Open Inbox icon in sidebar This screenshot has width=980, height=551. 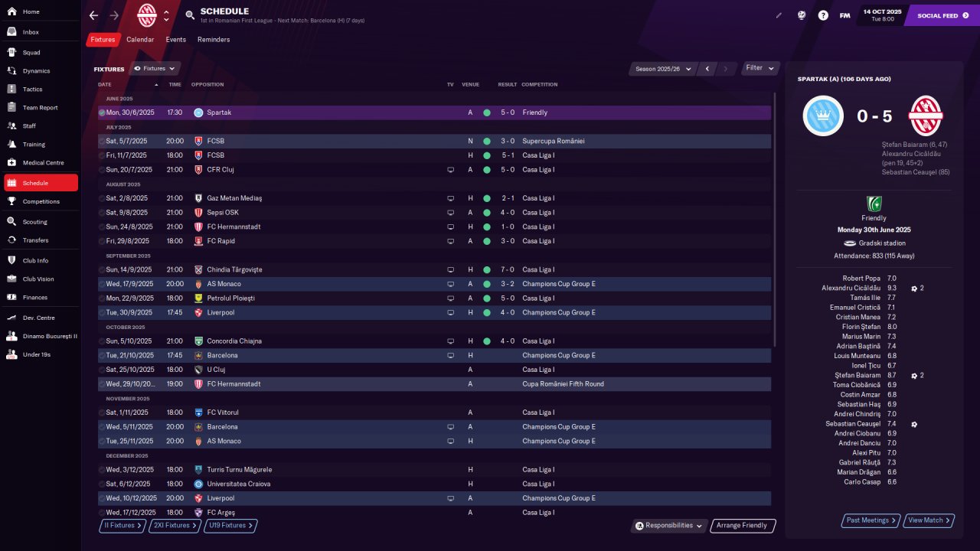click(12, 32)
